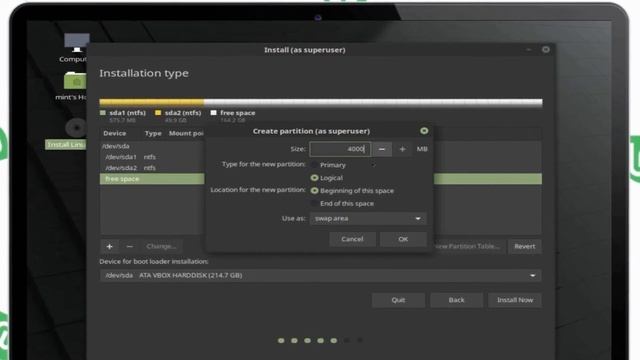
Task: Select /dev/sda2 ntfs row
Action: (152, 168)
